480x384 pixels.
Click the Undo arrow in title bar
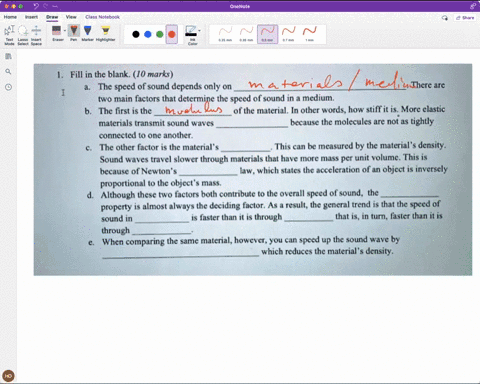pos(36,6)
